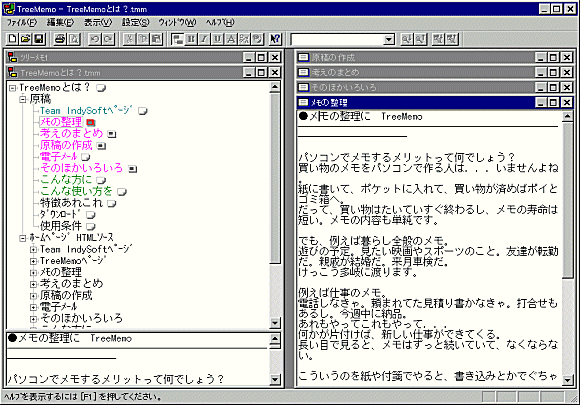The width and height of the screenshot is (580, 405).
Task: Open a file using the folder icon
Action: (x=26, y=39)
